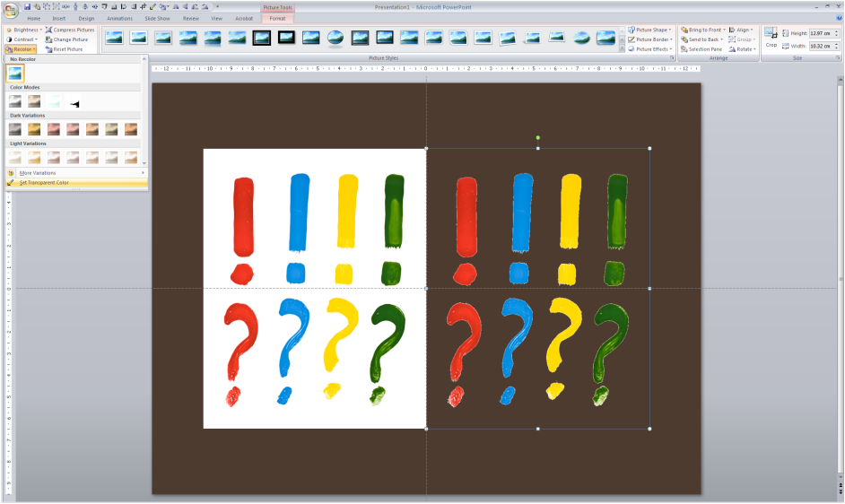Apply first light variation recolor swatch

(x=15, y=157)
